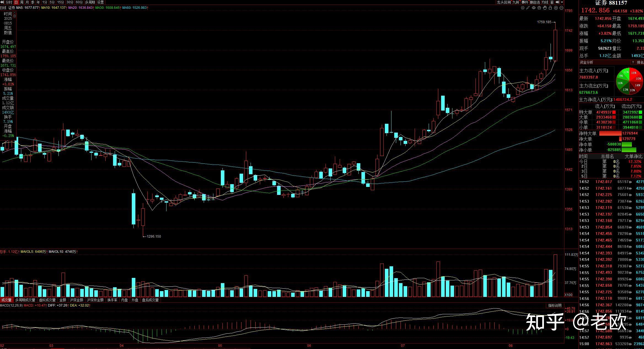Expand the top-right toolbar dropdown arrow

(562, 2)
